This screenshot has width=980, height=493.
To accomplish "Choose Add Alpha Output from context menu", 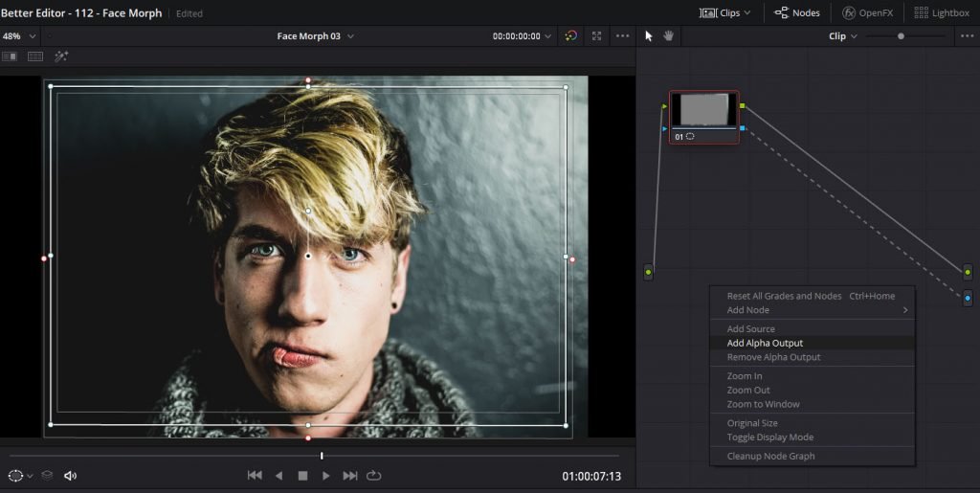I will (x=765, y=343).
